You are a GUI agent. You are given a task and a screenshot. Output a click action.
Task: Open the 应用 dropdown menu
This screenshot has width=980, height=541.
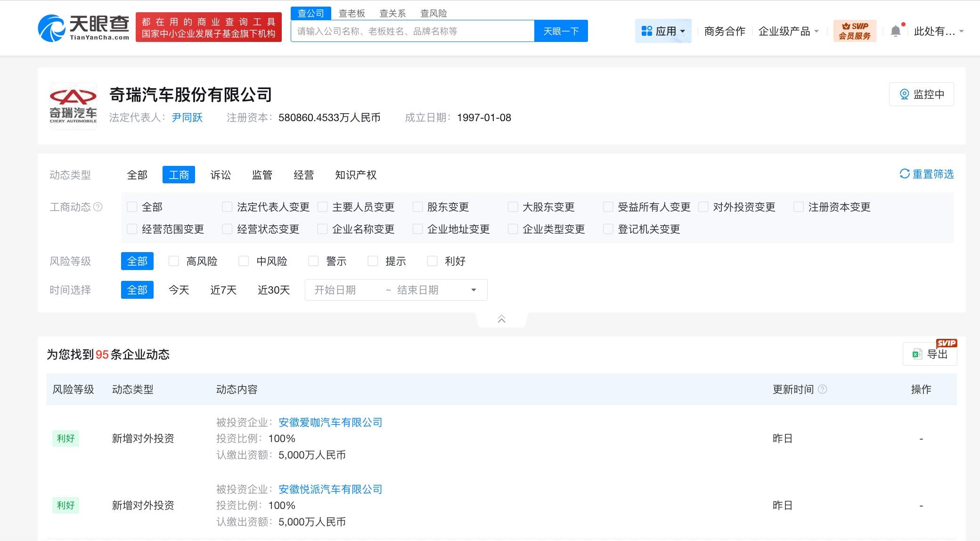coord(663,31)
